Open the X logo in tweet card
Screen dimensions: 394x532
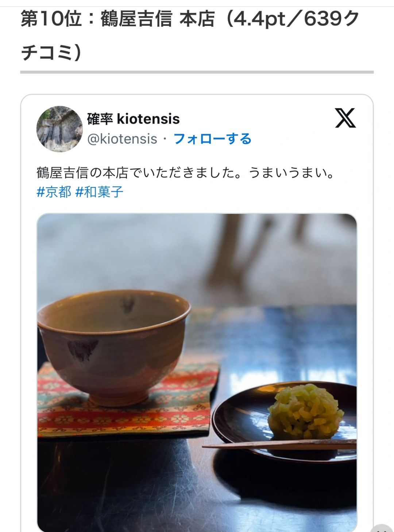[345, 118]
